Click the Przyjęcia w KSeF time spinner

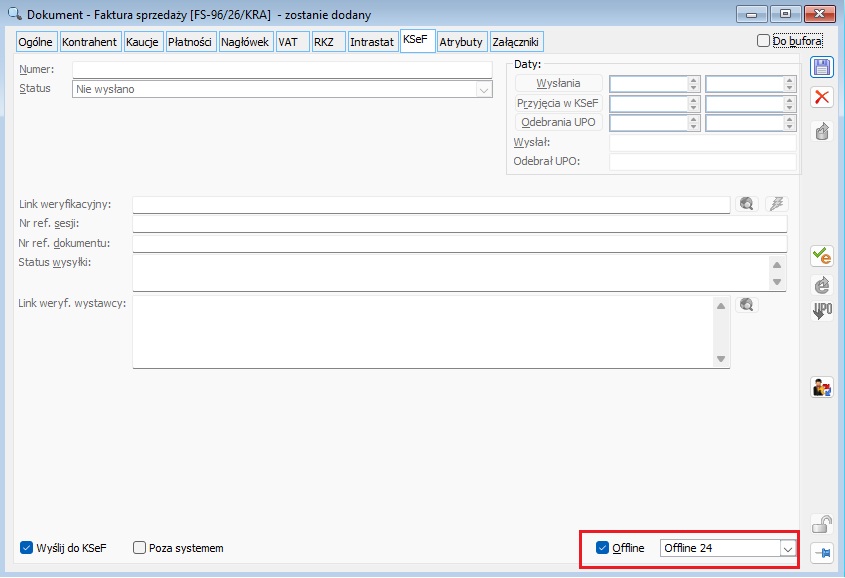pos(789,103)
